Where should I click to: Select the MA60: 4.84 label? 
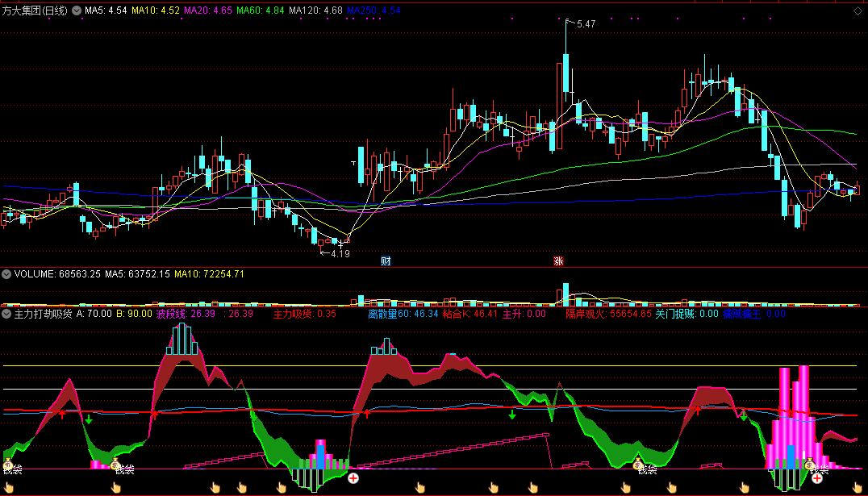point(261,10)
